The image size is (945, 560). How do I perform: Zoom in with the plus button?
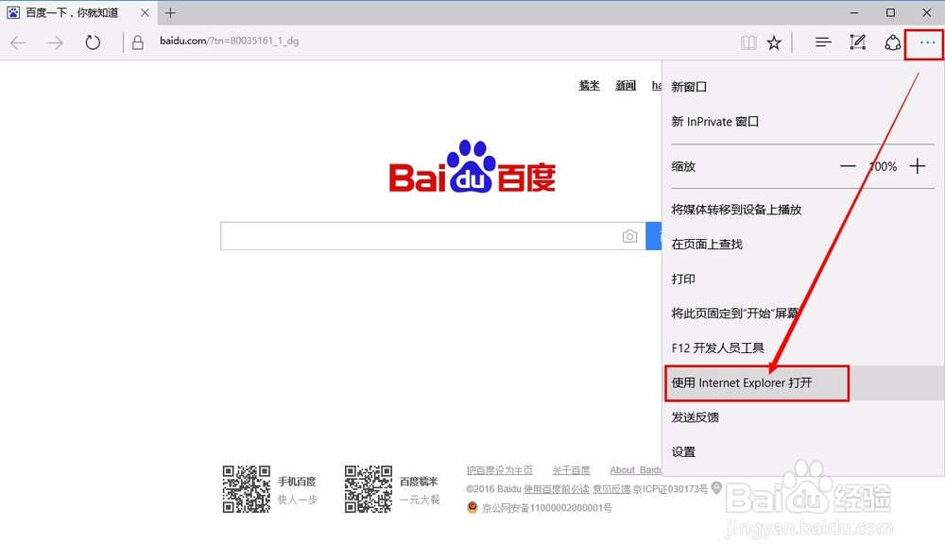point(918,166)
